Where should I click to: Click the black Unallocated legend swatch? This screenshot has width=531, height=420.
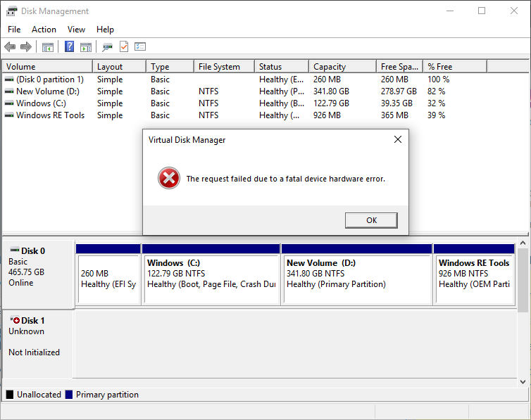(10, 394)
